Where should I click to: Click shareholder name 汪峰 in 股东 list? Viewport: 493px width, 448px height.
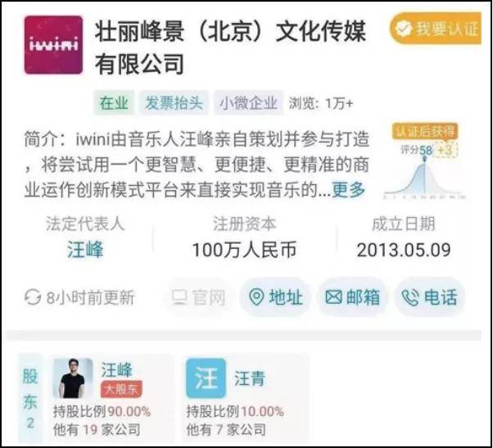[x=116, y=369]
